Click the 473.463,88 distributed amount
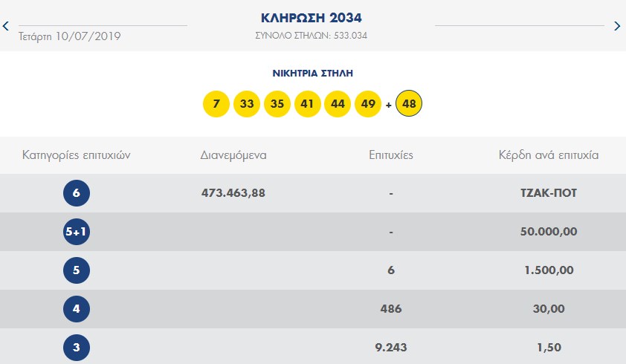626x364 pixels. [x=233, y=193]
